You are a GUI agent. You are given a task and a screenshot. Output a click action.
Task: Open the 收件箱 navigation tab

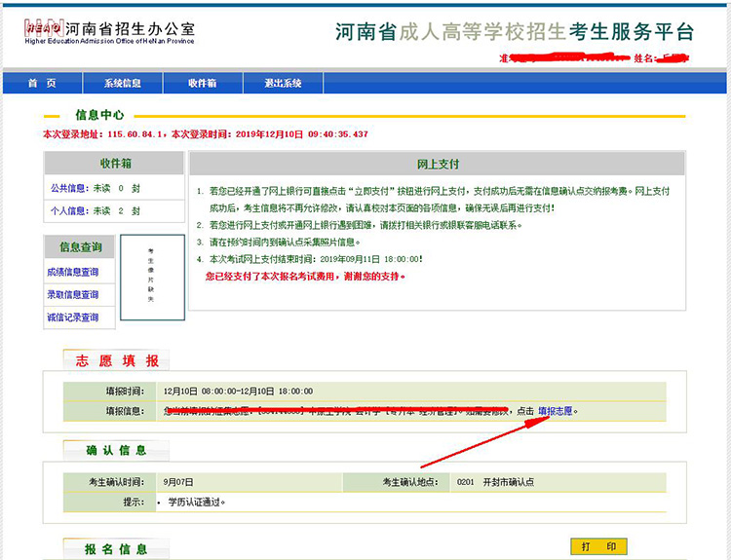tap(202, 84)
